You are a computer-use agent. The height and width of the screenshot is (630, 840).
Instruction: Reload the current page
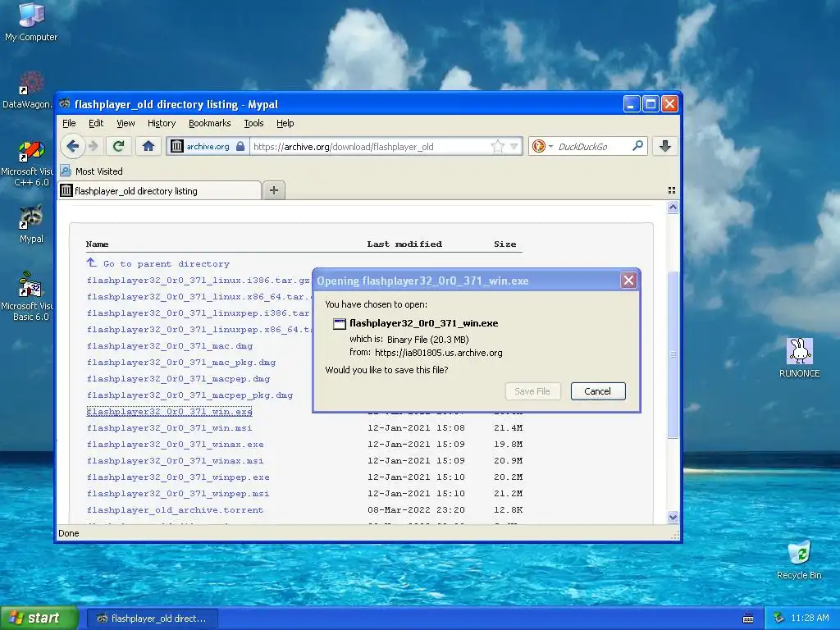coord(118,146)
